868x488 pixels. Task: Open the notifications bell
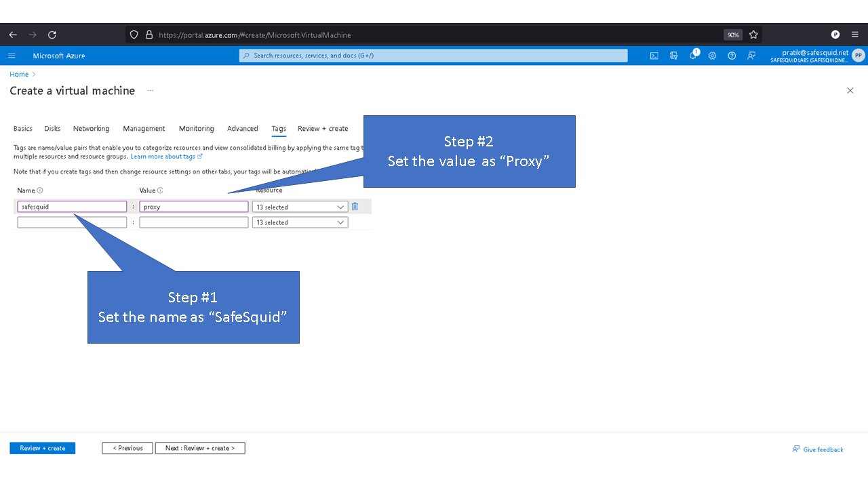pos(693,56)
